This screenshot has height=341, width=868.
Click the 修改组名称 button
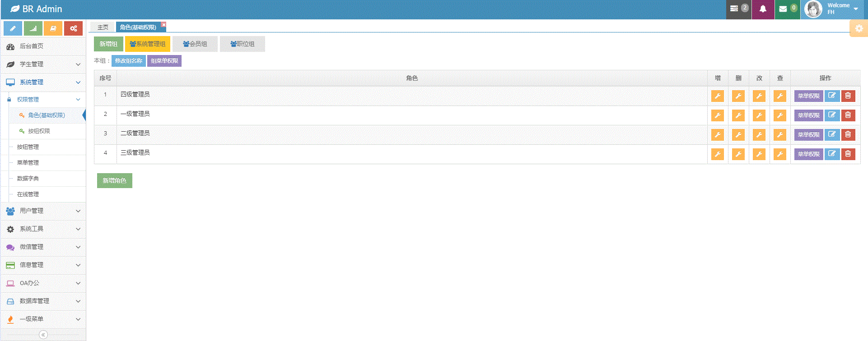tap(129, 61)
